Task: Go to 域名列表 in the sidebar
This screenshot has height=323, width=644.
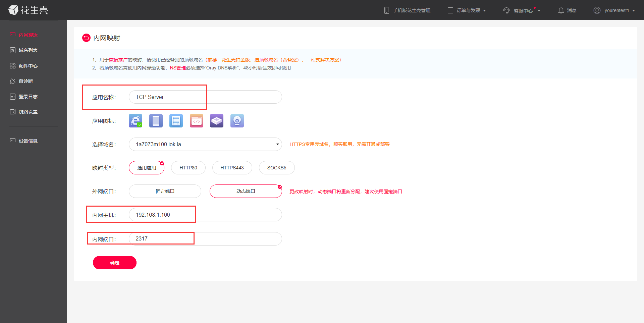Action: pyautogui.click(x=28, y=50)
